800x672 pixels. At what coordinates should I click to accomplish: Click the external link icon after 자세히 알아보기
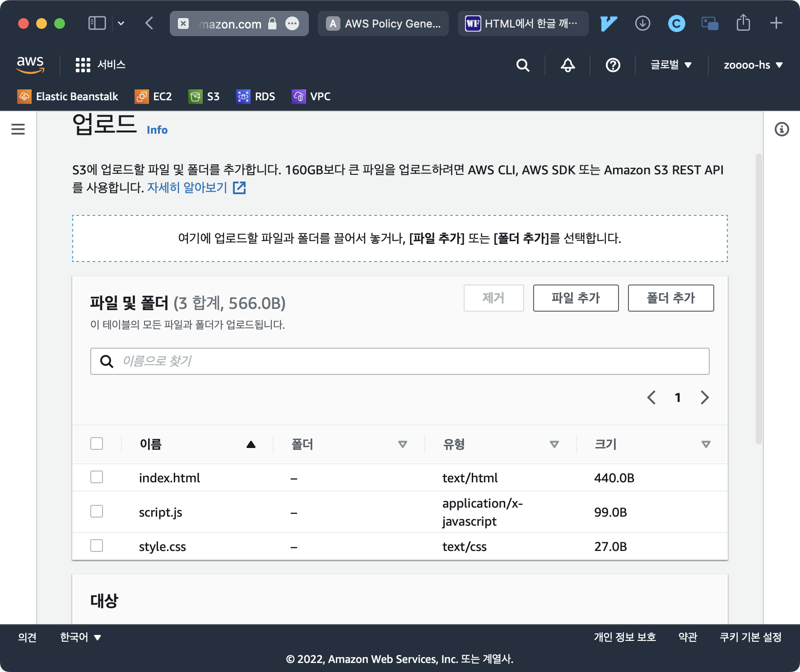coord(239,187)
